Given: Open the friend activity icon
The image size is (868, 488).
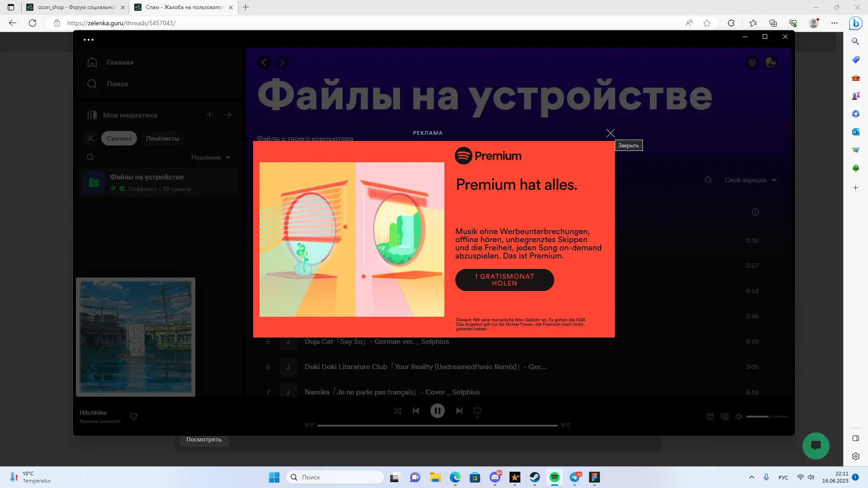Looking at the screenshot, I should [x=752, y=62].
